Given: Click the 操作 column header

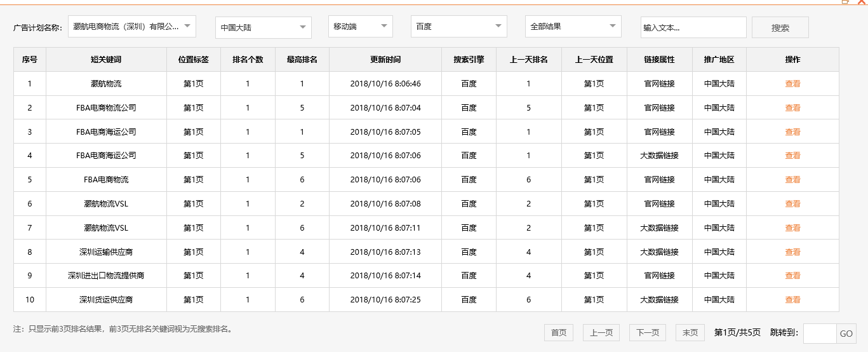Looking at the screenshot, I should 792,60.
